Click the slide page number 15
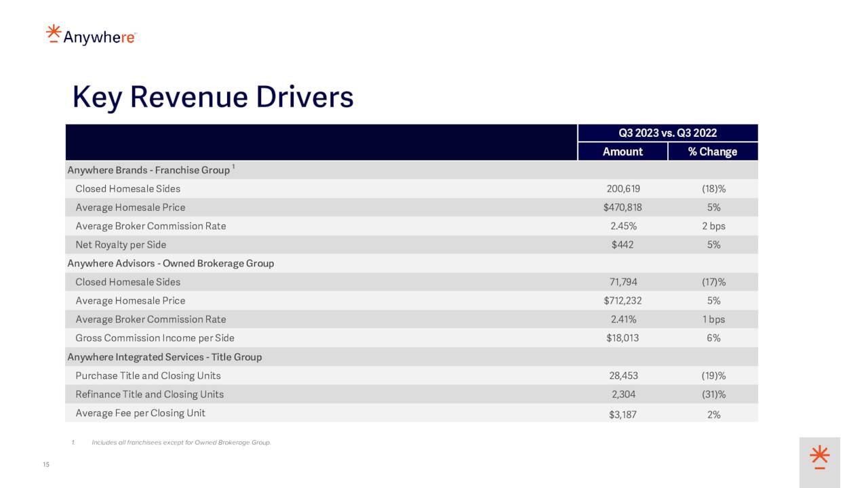868x488 pixels. coord(45,464)
